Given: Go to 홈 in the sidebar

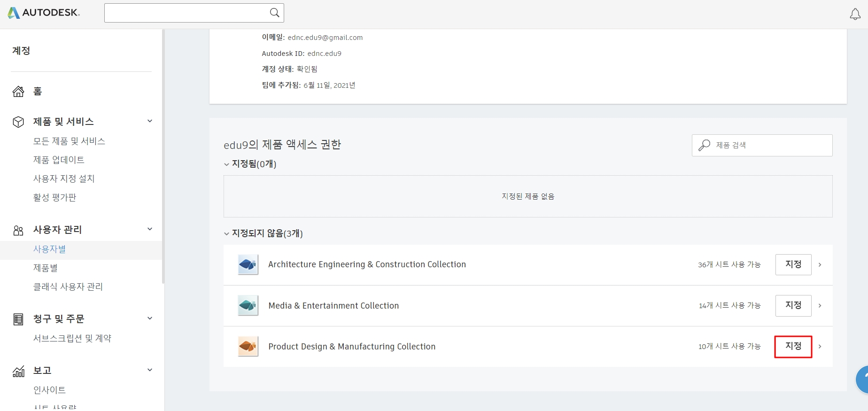Looking at the screenshot, I should click(38, 91).
